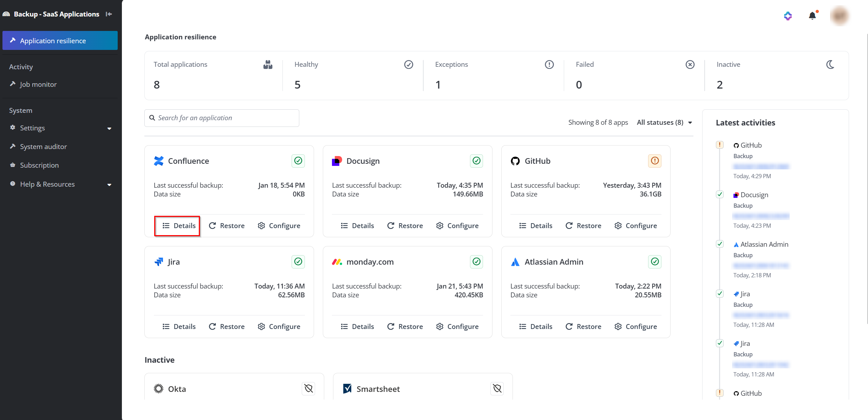Screen dimensions: 868x420
Task: Configure the Atlassian Admin application
Action: coord(635,327)
